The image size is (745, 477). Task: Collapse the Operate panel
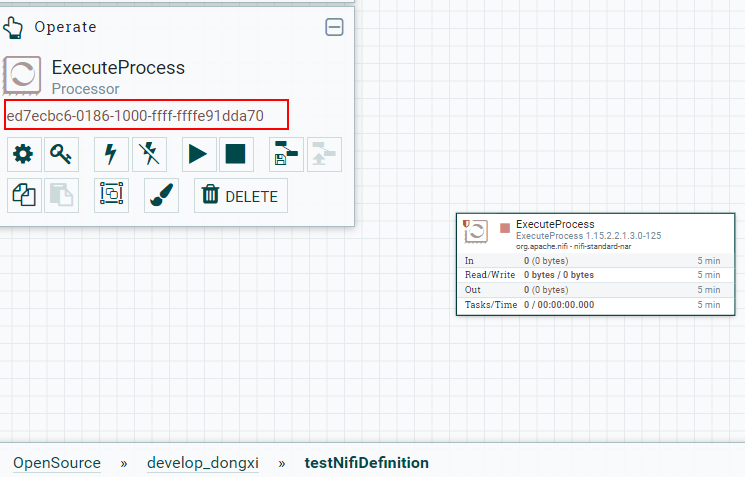coord(334,27)
